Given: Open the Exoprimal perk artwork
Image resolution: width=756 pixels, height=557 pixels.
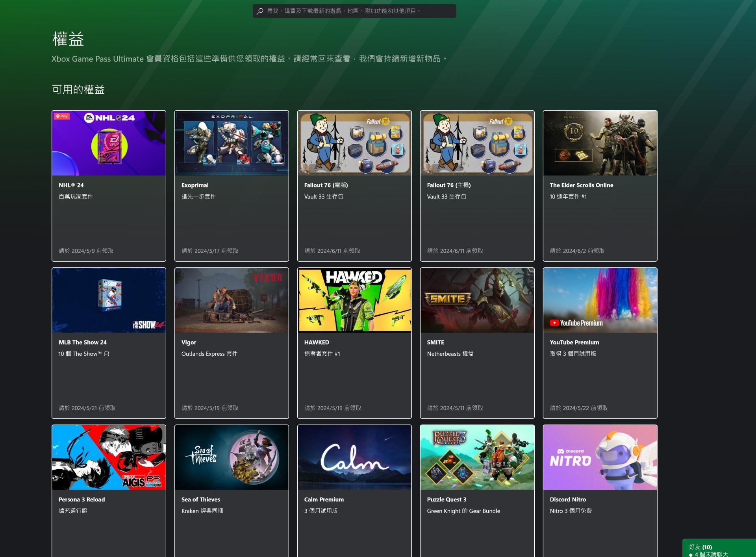Looking at the screenshot, I should click(x=232, y=143).
